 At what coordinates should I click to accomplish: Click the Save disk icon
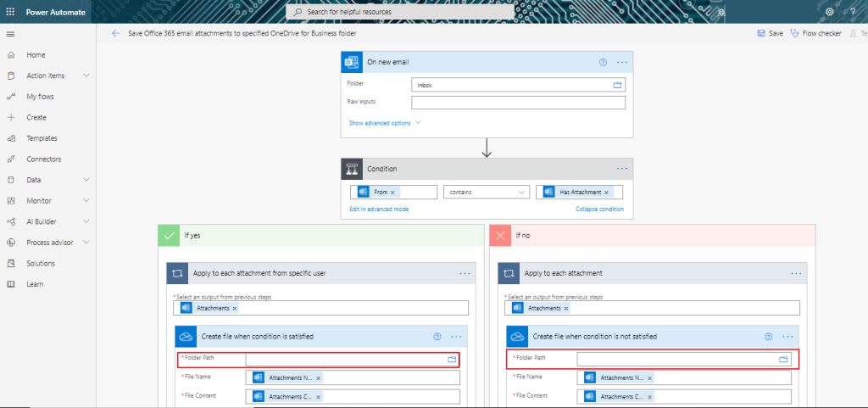click(761, 33)
